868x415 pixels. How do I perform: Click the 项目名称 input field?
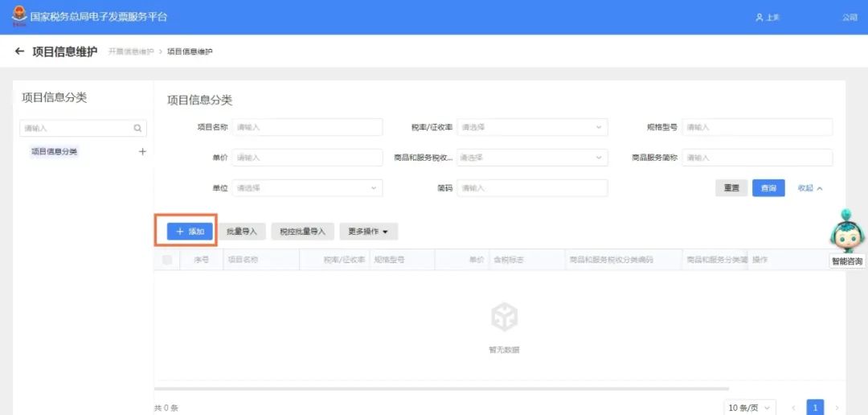click(x=307, y=127)
